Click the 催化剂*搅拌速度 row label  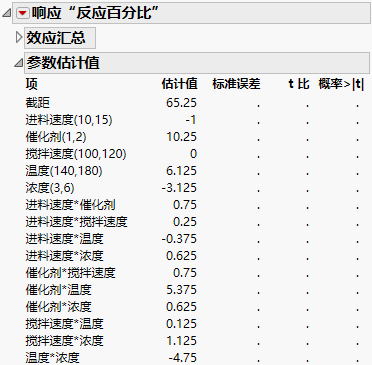pyautogui.click(x=70, y=273)
